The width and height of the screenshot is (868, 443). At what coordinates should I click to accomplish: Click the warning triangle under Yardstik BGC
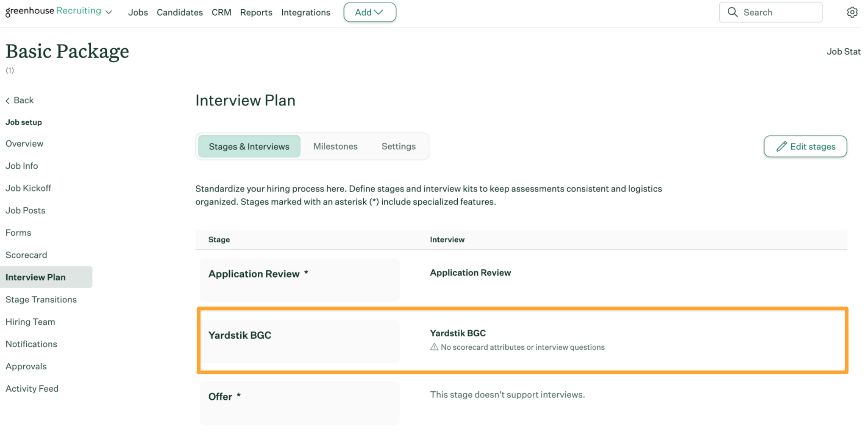(x=434, y=347)
